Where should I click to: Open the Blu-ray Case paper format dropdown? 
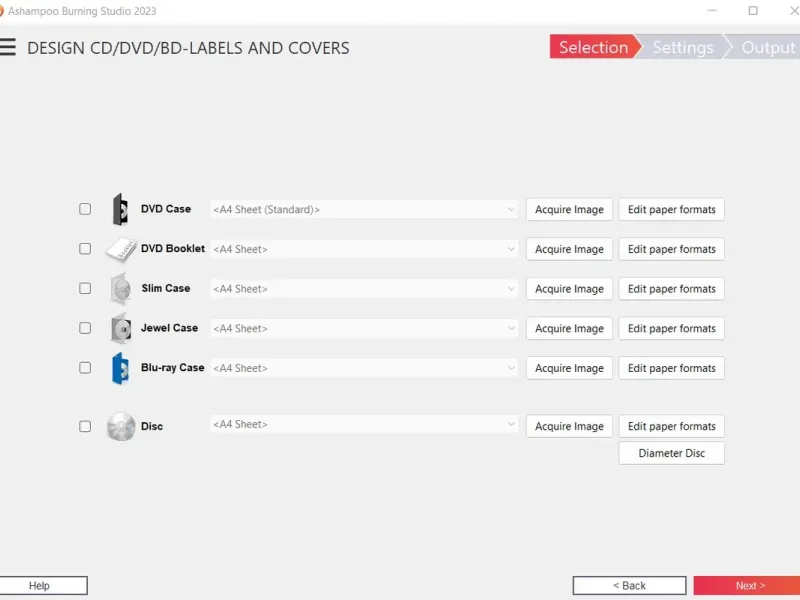point(364,368)
